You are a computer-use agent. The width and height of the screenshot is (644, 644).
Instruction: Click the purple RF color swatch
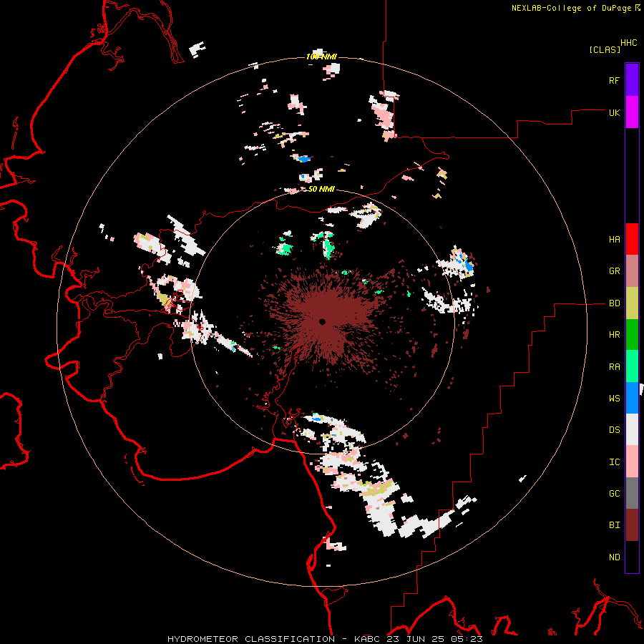click(632, 80)
